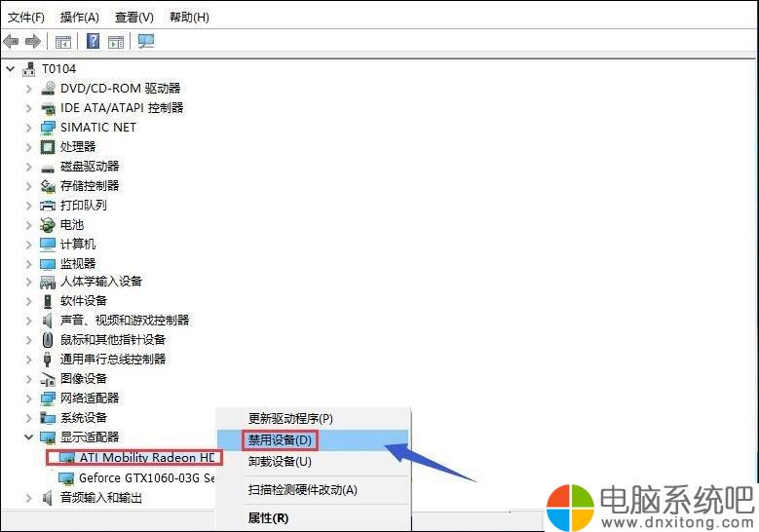
Task: Click the 处理器 processor chip icon
Action: (x=48, y=147)
